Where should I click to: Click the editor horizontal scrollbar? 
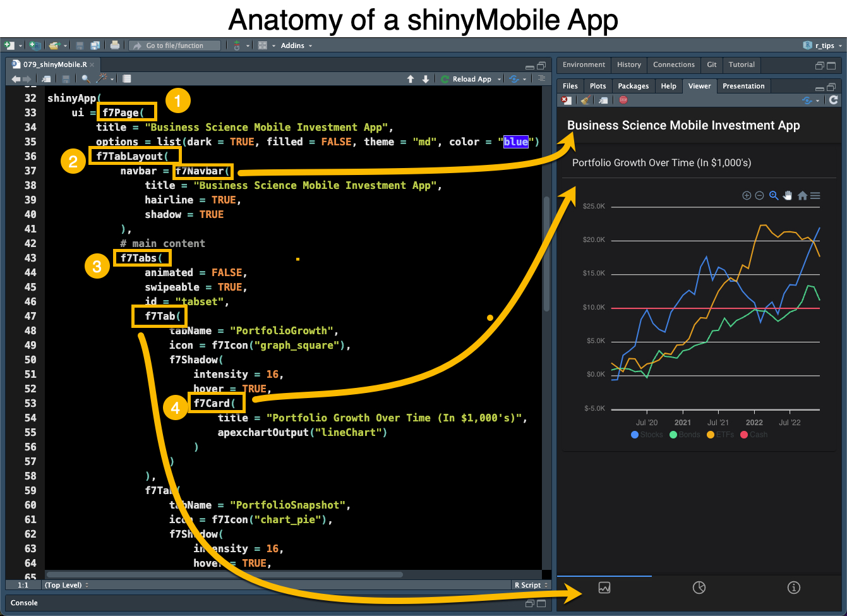coord(224,575)
